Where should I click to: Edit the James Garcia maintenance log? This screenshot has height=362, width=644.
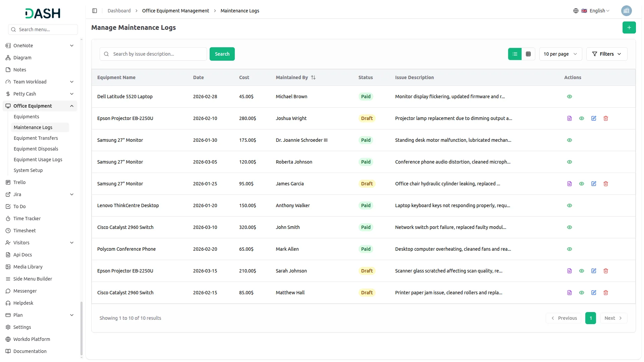coord(593,184)
